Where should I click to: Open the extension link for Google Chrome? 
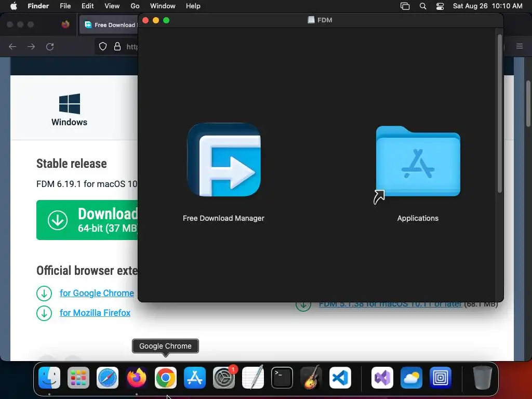tap(97, 293)
